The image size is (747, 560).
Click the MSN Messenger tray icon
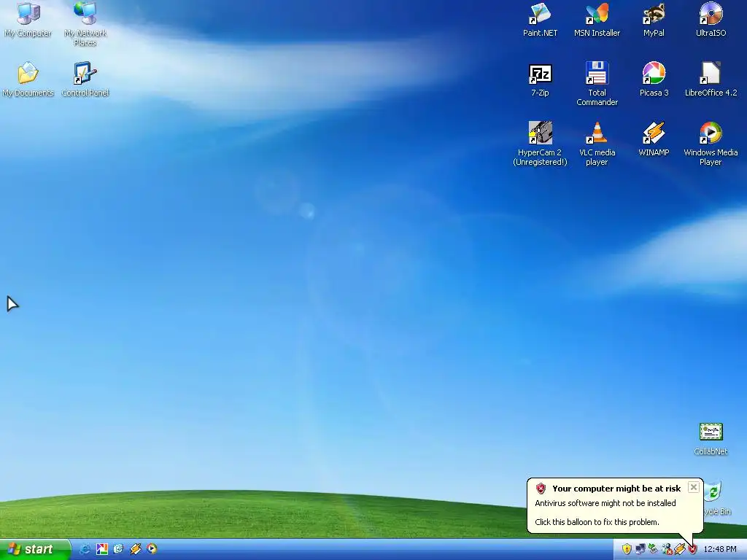click(x=667, y=550)
